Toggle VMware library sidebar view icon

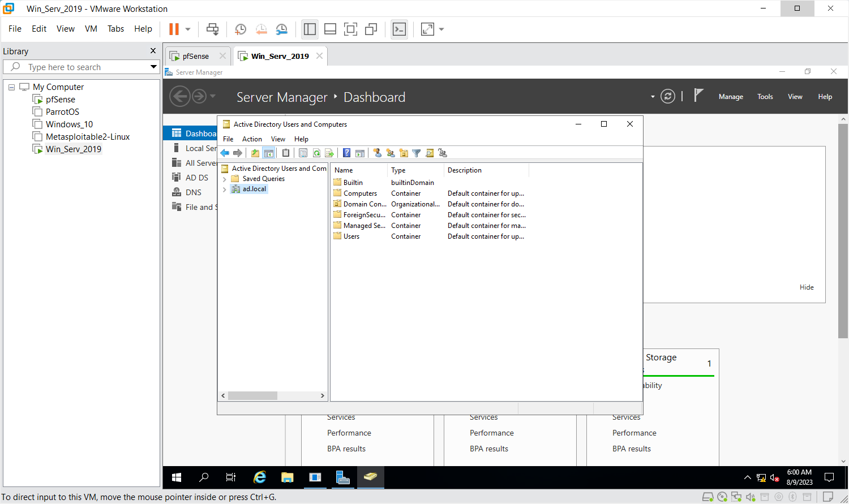[x=310, y=29]
